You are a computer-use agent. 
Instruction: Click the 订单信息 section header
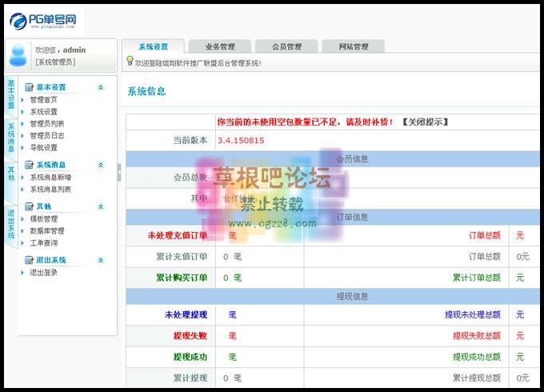click(352, 218)
